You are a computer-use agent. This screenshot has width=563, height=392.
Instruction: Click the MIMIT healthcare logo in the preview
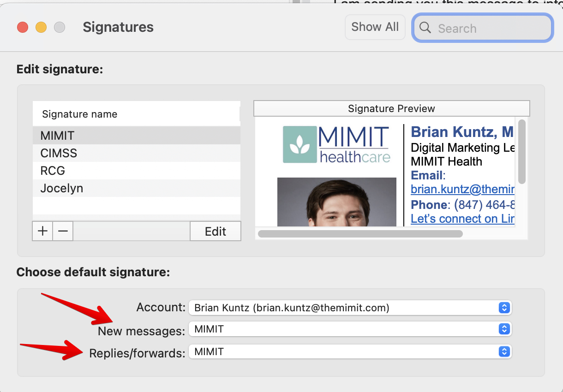pos(336,144)
